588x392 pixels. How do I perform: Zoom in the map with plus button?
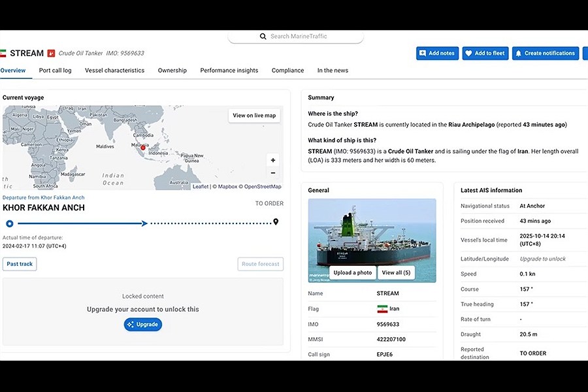[273, 160]
